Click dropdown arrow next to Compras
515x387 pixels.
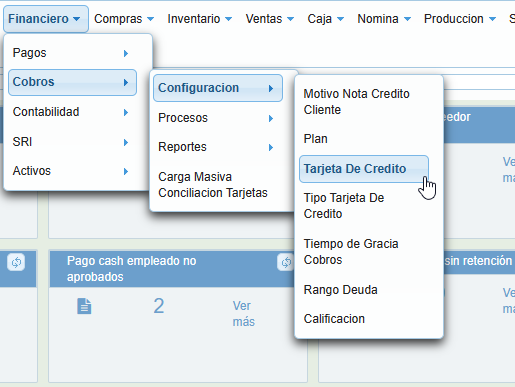click(x=151, y=19)
